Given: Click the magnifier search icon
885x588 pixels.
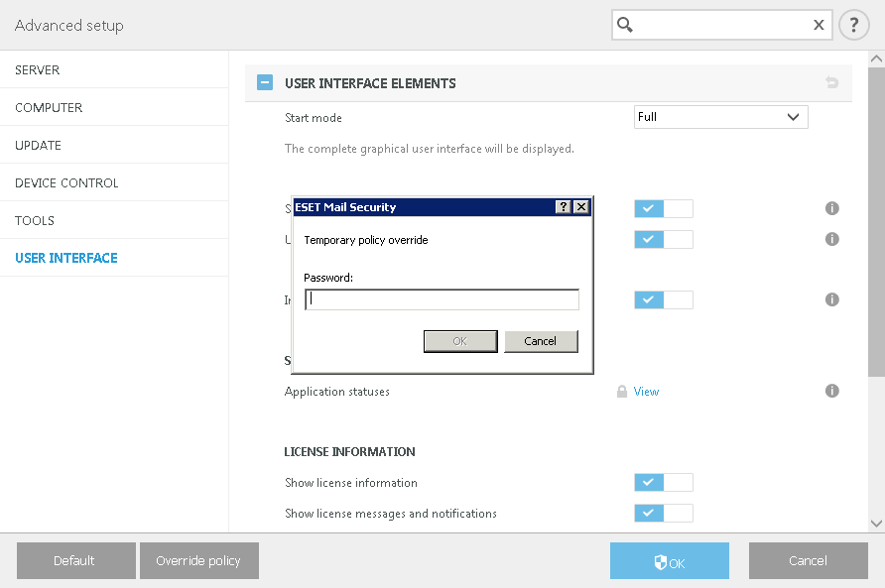Looking at the screenshot, I should click(625, 25).
